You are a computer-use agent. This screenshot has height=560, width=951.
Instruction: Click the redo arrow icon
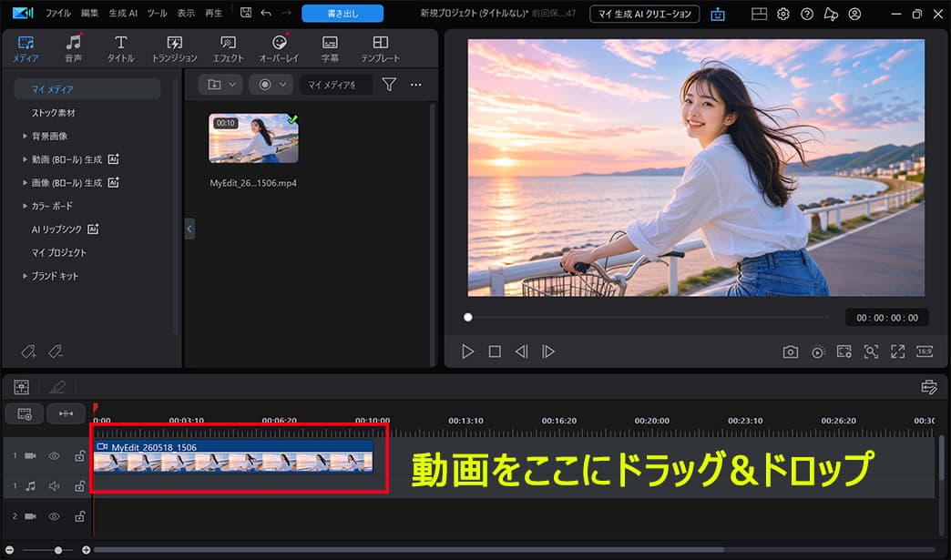[x=286, y=13]
